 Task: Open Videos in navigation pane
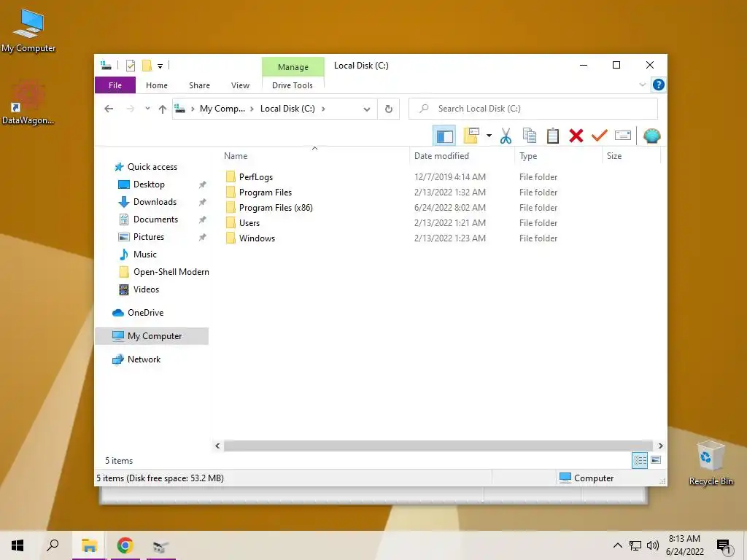click(x=146, y=289)
